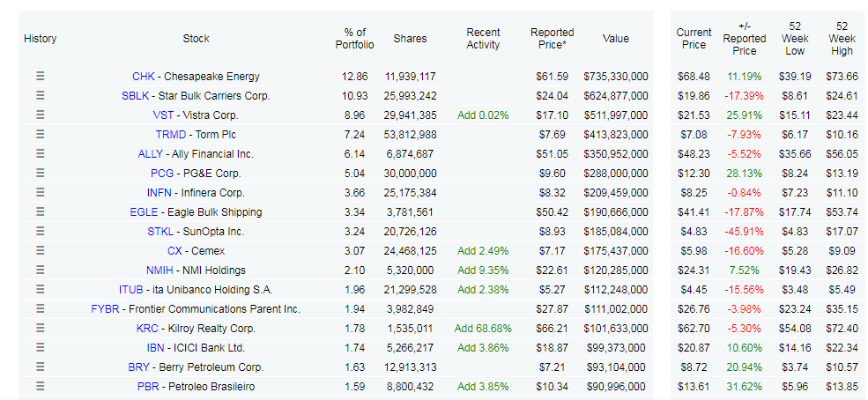Click history icon for Petroleo Brasileiro
This screenshot has height=400, width=868.
[x=40, y=387]
